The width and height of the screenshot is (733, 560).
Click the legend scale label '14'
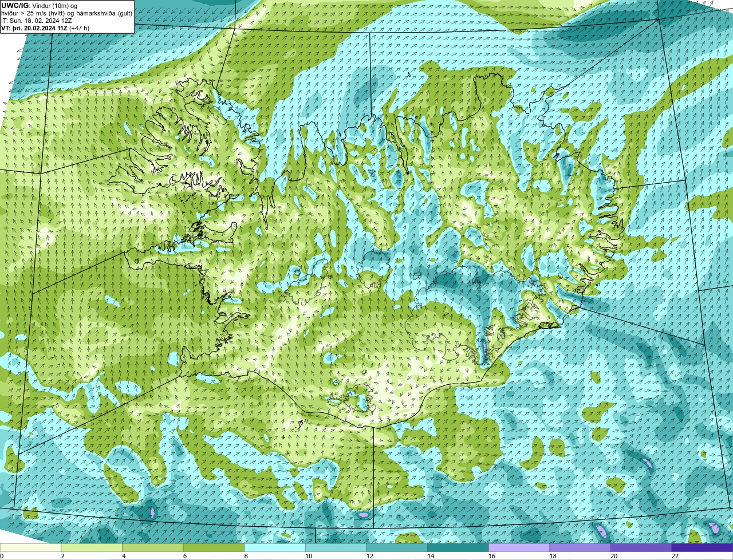[x=431, y=556]
